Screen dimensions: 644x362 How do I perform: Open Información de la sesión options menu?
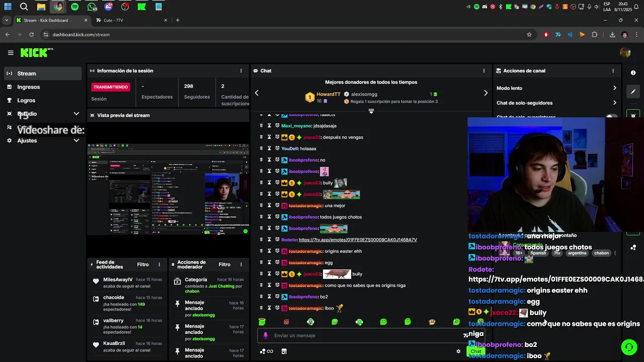241,71
